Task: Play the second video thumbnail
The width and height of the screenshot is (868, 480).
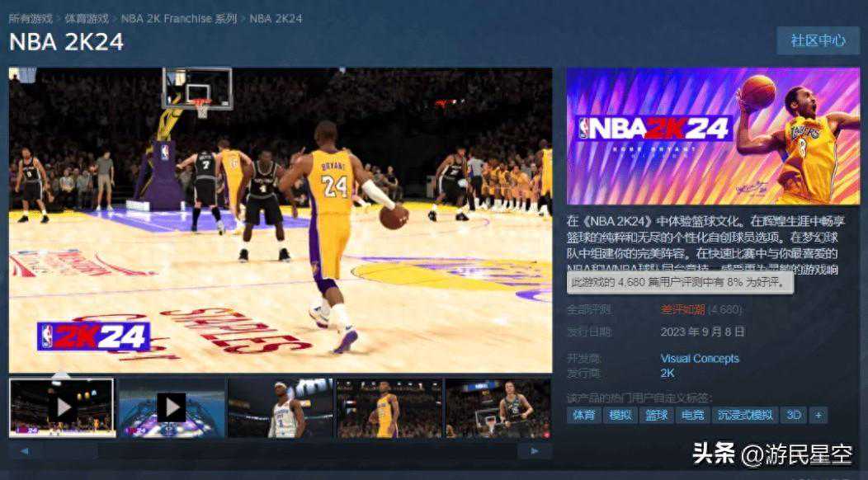Action: tap(171, 407)
